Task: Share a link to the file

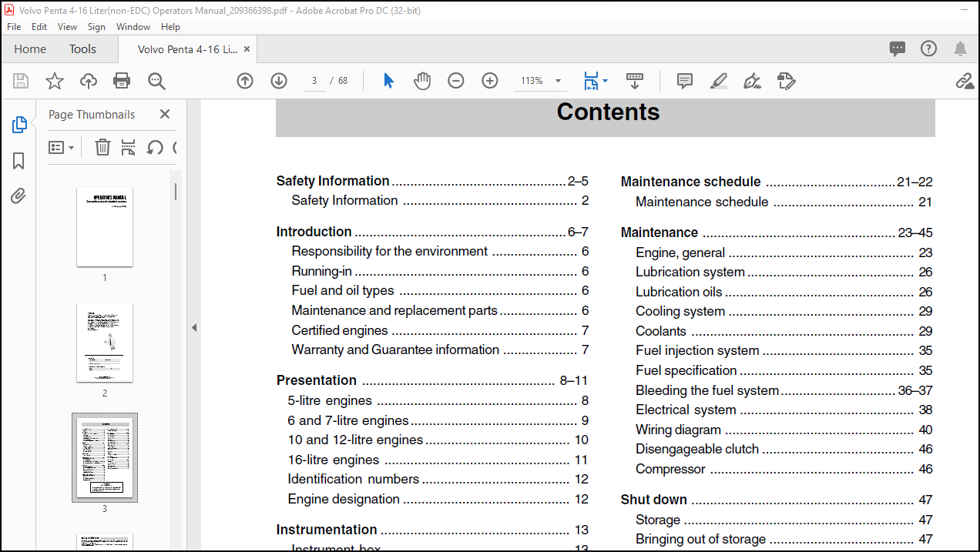Action: (965, 81)
